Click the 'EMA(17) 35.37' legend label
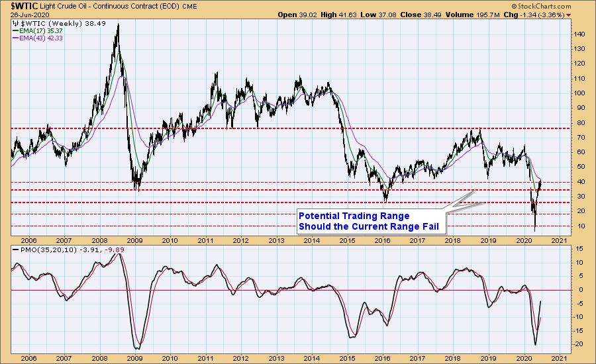This screenshot has width=596, height=364. tap(41, 31)
